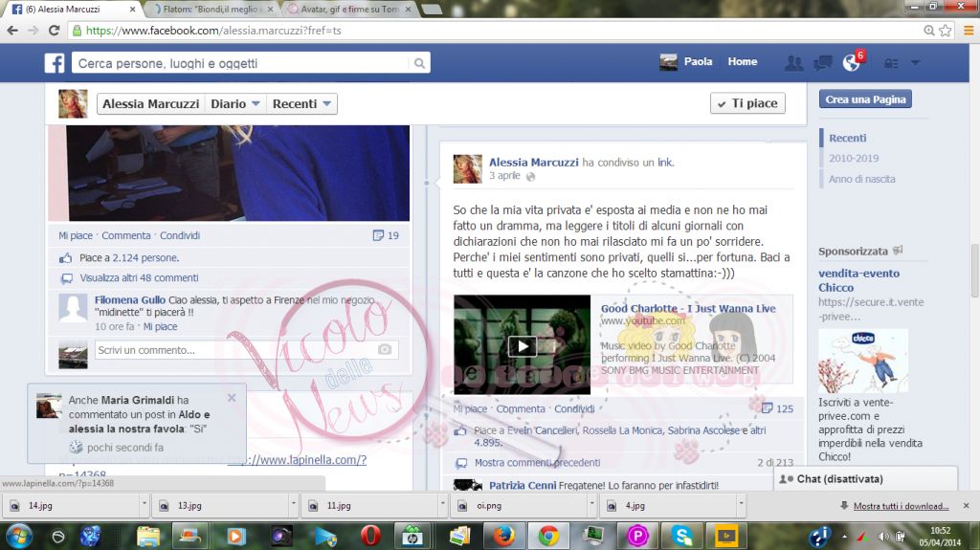Screen dimensions: 980x550
Task: Open dropdown arrow for 11.jpg download
Action: (x=442, y=504)
